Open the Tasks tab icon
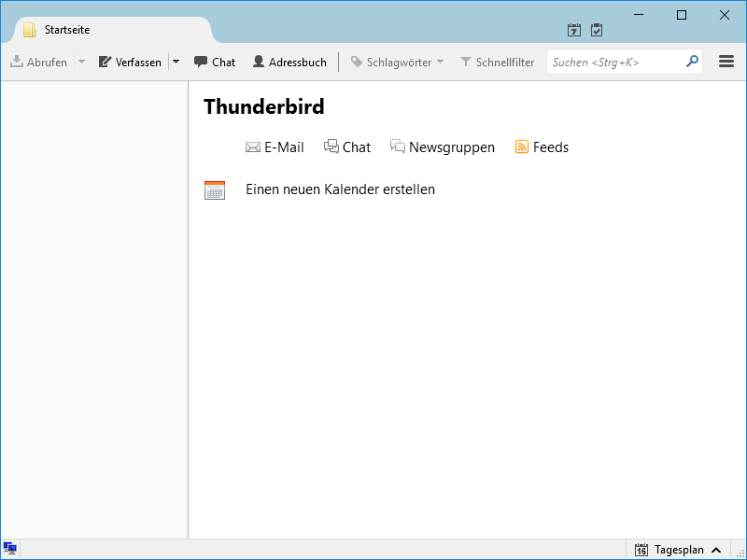This screenshot has height=560, width=747. pos(597,30)
